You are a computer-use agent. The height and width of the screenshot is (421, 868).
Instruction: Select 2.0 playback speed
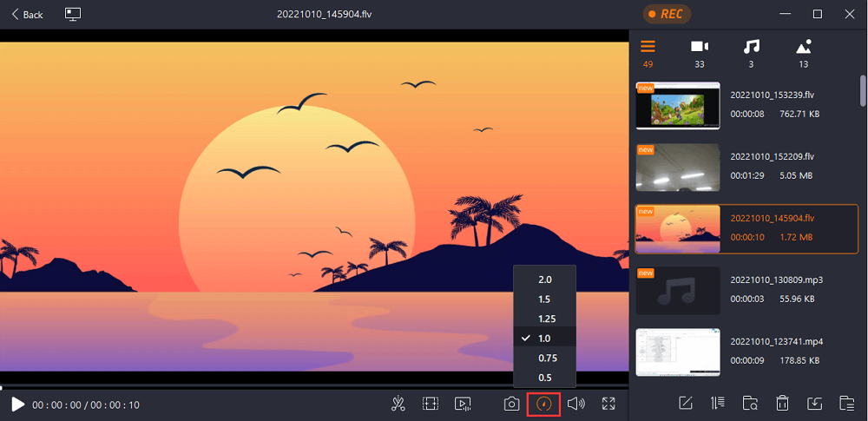(x=545, y=280)
